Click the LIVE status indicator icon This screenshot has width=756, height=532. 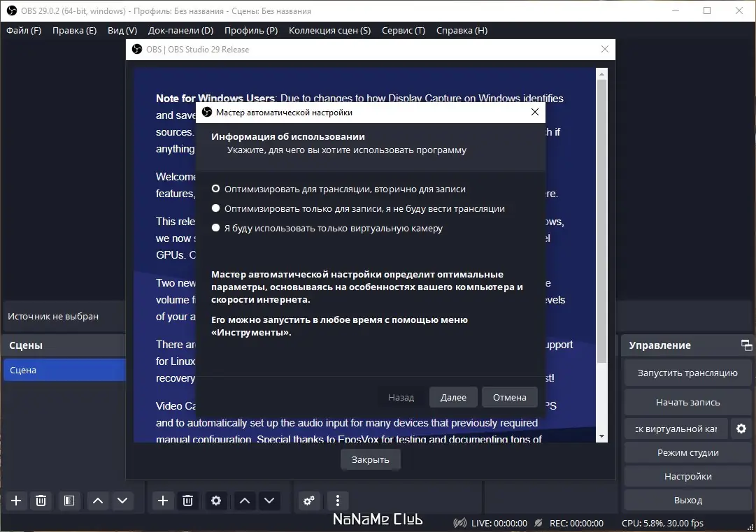(x=460, y=523)
